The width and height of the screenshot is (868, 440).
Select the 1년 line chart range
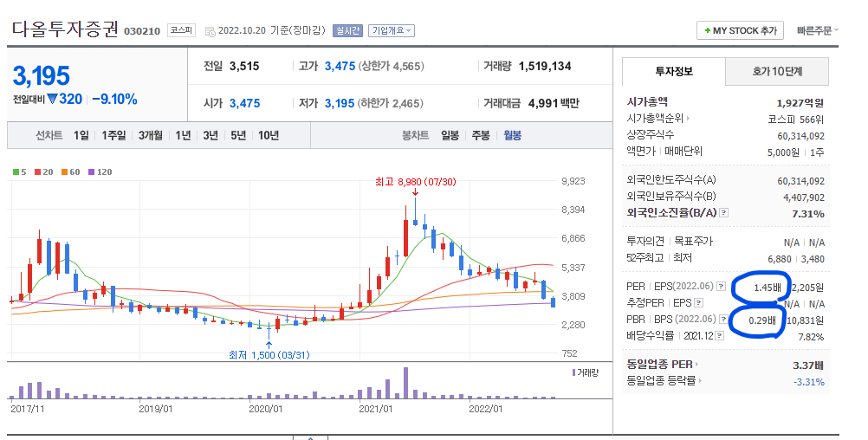click(183, 136)
